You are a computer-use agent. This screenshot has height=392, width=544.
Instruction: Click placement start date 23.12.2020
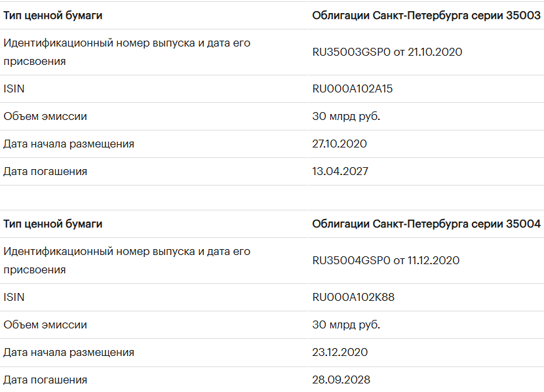(x=340, y=352)
